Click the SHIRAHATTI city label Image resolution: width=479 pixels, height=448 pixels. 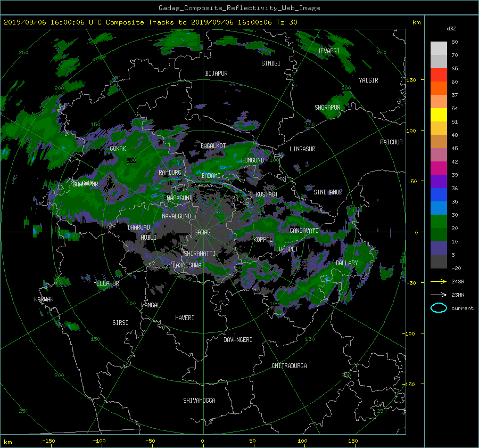point(200,254)
